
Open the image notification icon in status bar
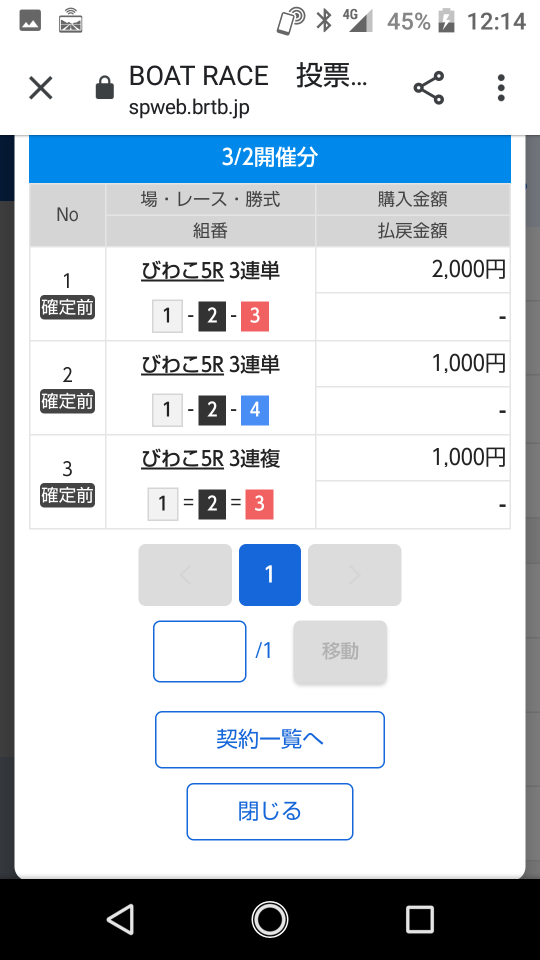coord(30,21)
